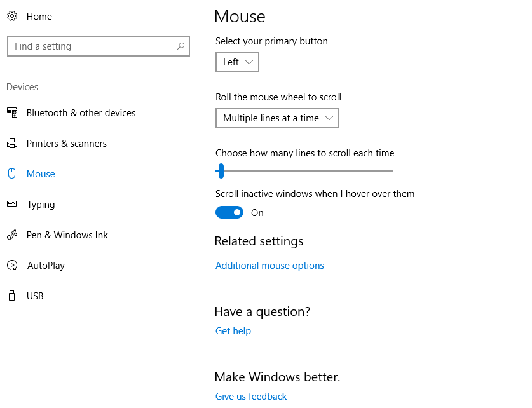Toggle Scroll inactive windows switch off

[229, 212]
